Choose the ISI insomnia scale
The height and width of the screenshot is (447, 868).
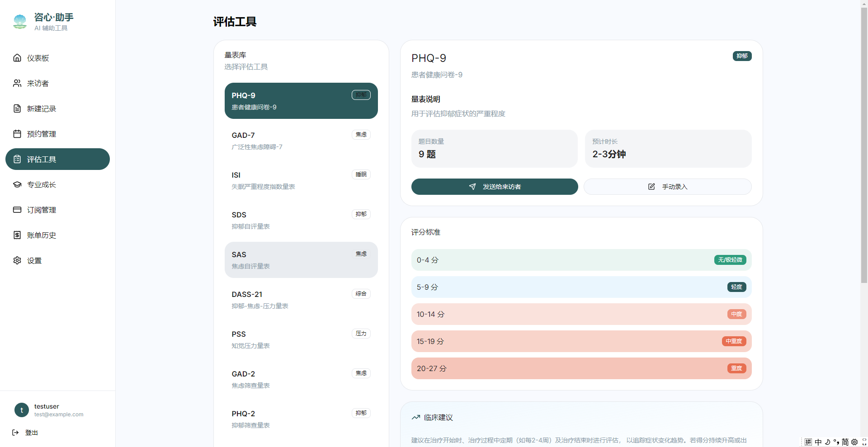(x=301, y=180)
